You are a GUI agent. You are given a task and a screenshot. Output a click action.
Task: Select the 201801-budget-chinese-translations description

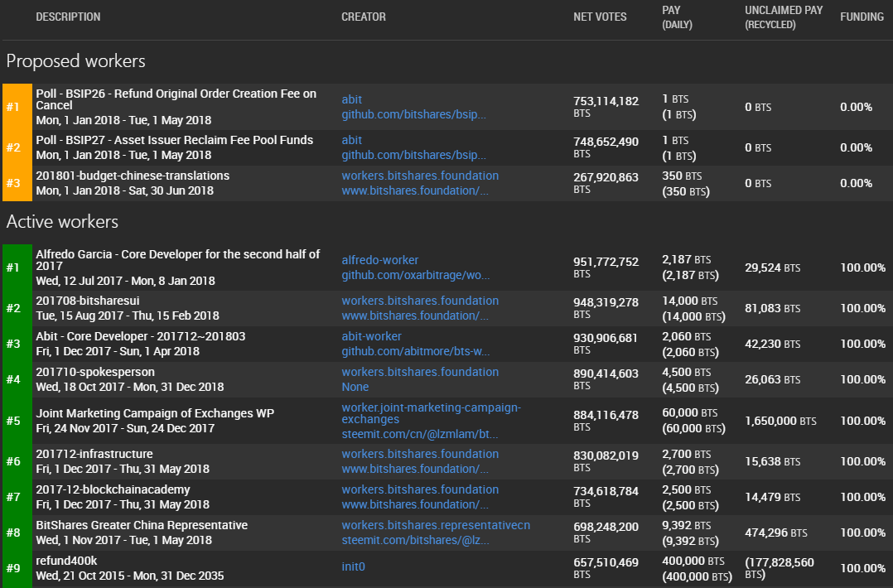pos(133,176)
